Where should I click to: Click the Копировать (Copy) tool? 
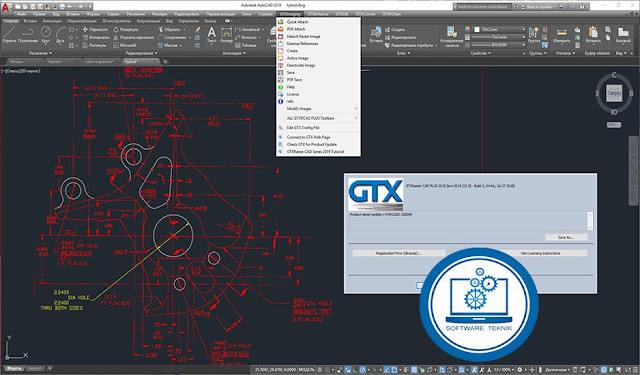pyautogui.click(x=96, y=37)
